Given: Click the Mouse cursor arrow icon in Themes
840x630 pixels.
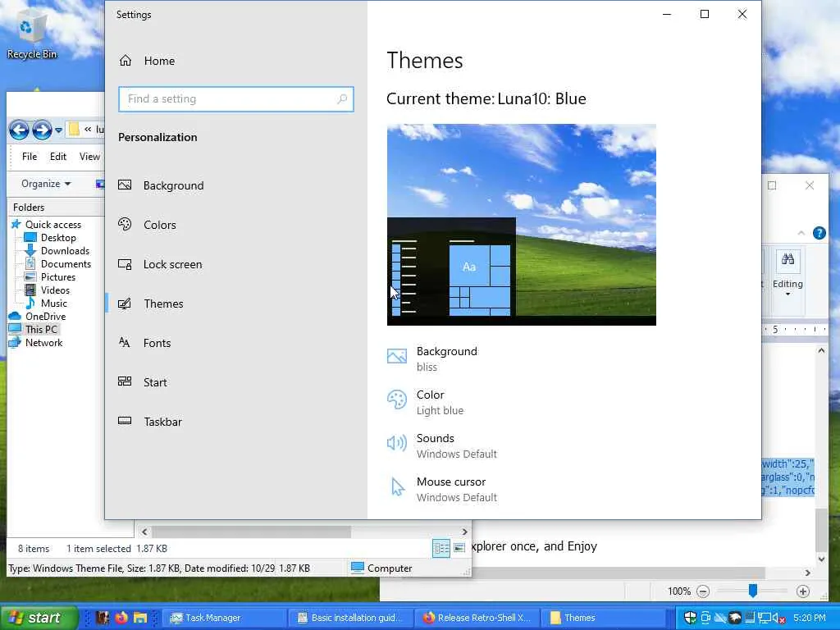Looking at the screenshot, I should pos(398,486).
